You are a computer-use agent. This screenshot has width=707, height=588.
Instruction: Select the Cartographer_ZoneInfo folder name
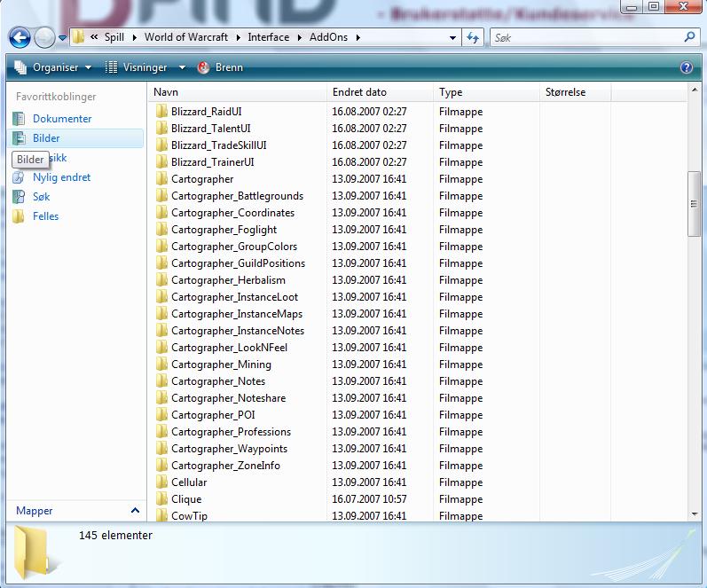[225, 466]
